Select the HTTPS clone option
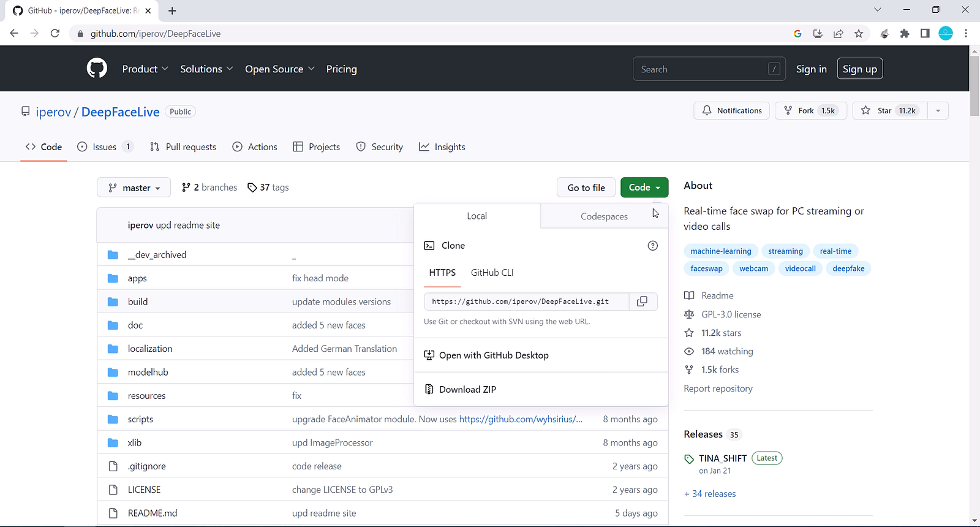 tap(442, 273)
